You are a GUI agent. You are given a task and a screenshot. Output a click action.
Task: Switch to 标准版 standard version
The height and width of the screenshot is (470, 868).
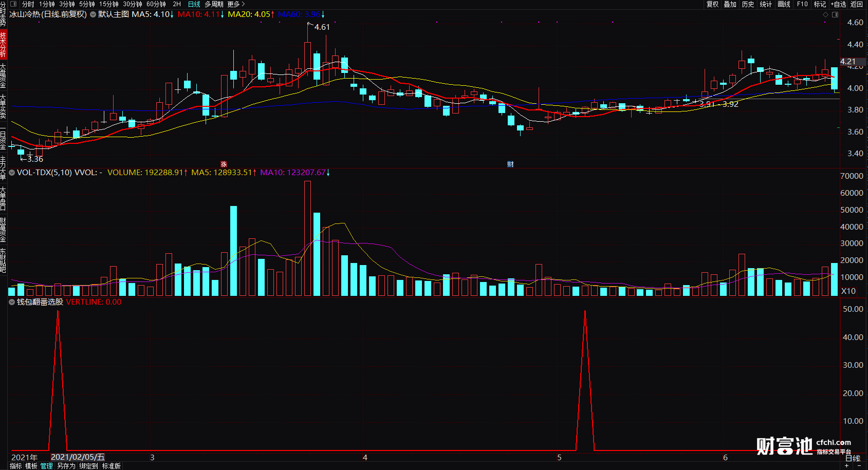coord(111,466)
